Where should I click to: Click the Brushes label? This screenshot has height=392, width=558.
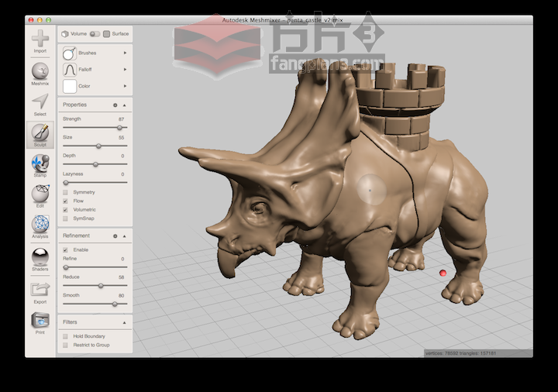click(x=87, y=53)
